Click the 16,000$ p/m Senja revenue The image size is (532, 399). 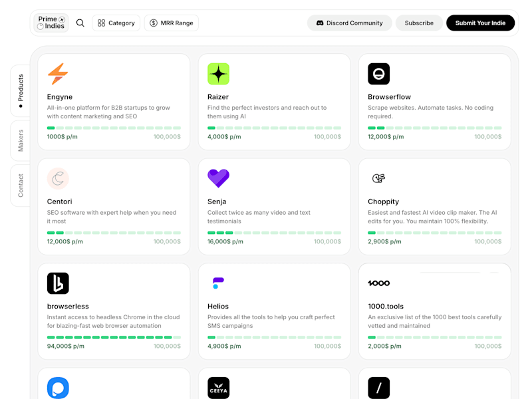click(225, 241)
